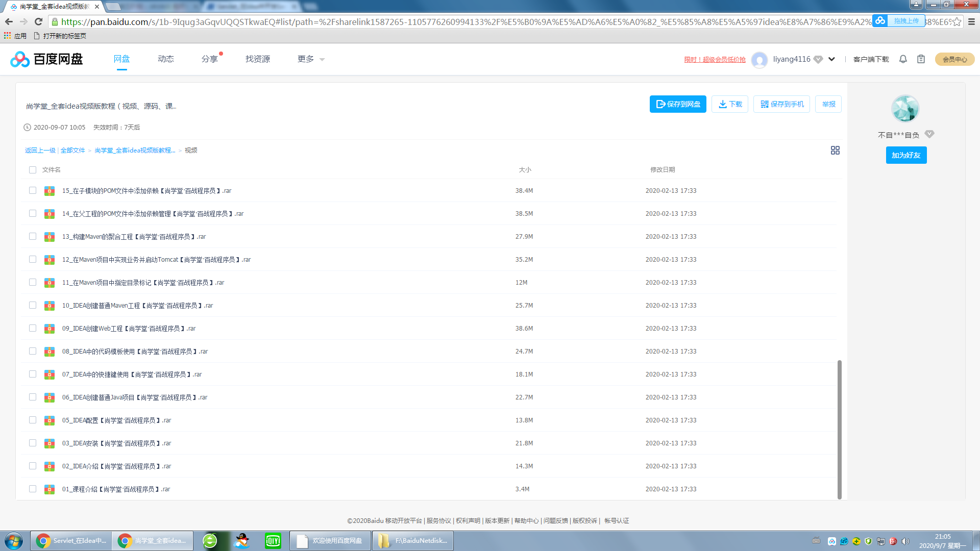Open 03_IDEA安装 rar file
Viewport: 980px width, 551px height.
116,443
